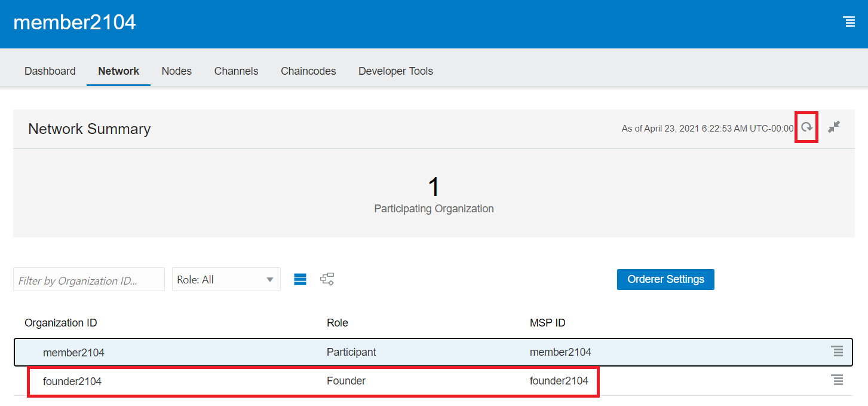The width and height of the screenshot is (868, 406).
Task: Open the Chaincodes tab
Action: coord(308,71)
